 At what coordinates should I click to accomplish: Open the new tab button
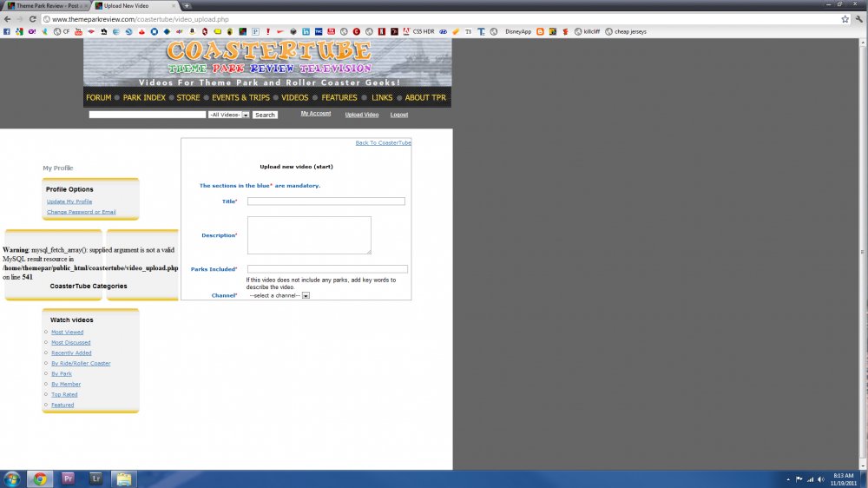pos(187,5)
